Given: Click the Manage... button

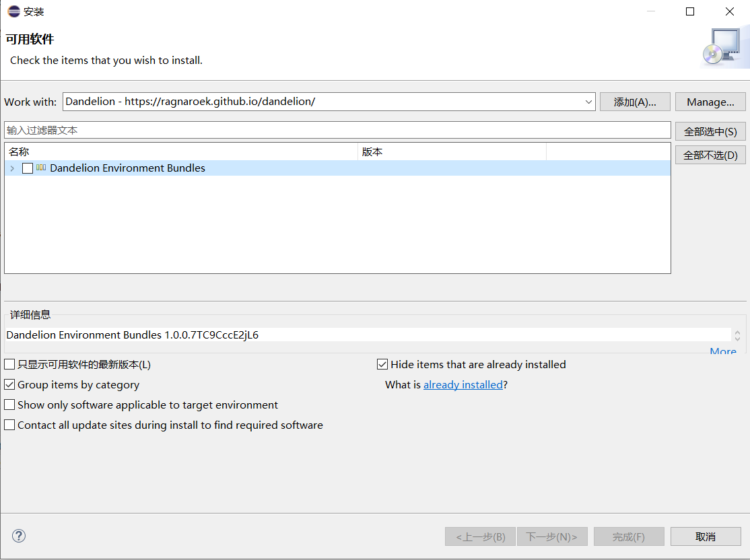Looking at the screenshot, I should click(x=710, y=102).
